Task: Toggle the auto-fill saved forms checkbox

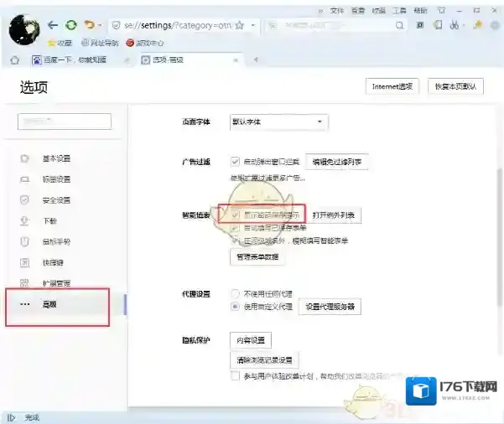Action: tap(235, 228)
